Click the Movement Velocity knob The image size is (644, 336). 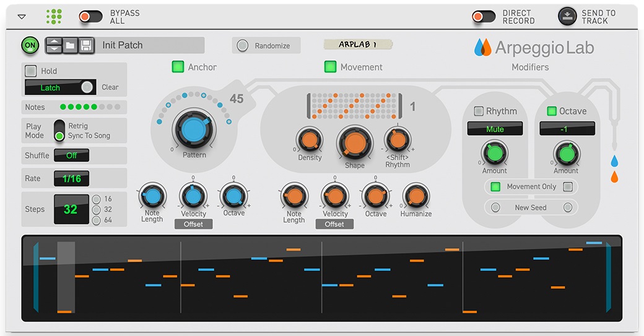coord(335,196)
